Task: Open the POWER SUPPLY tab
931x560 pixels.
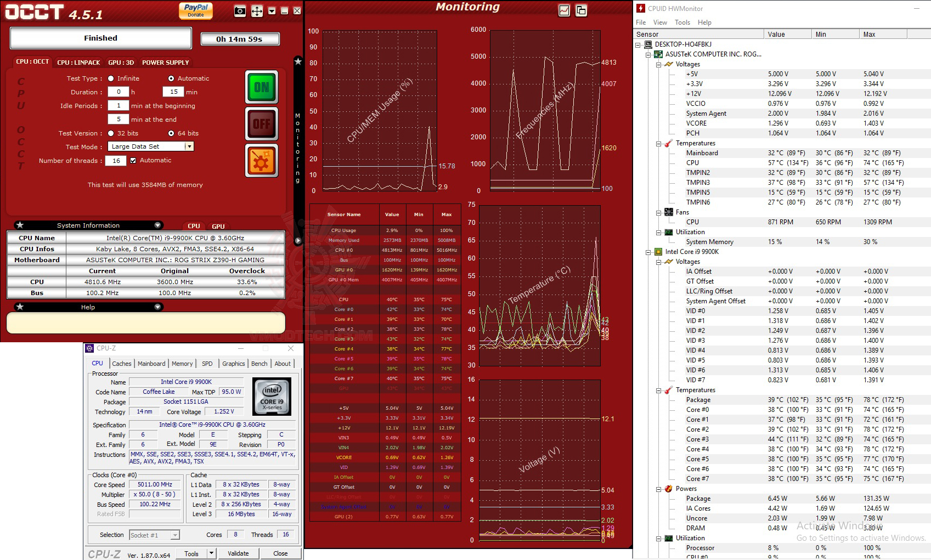Action: 166,63
